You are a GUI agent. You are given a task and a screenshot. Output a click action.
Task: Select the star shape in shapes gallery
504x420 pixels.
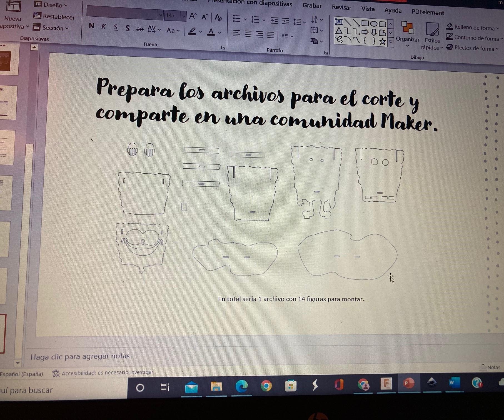coord(383,42)
